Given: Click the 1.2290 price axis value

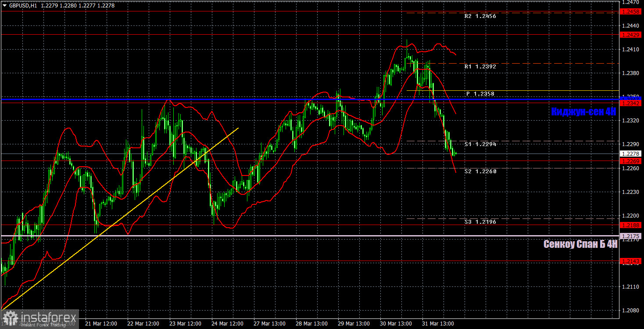Looking at the screenshot, I should pos(630,144).
